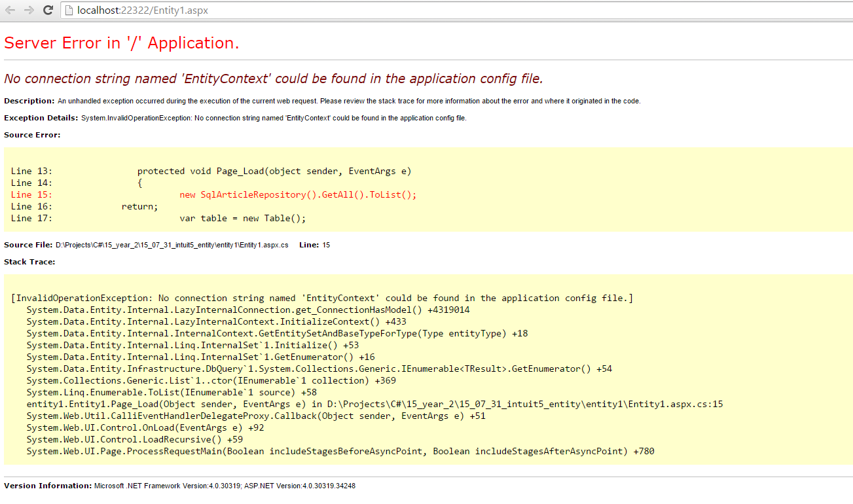
Task: Click the InternalSet`1.GetEnumerator() +16 line
Action: (x=201, y=357)
